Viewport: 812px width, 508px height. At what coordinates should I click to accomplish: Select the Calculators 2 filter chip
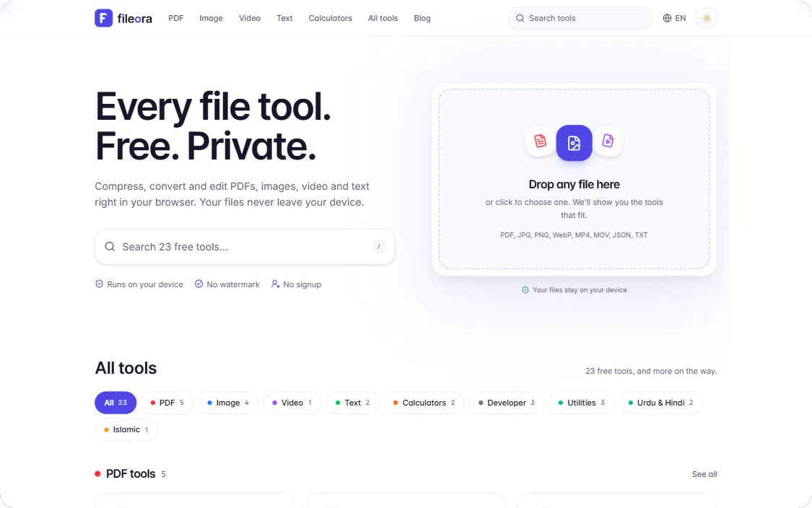click(x=424, y=403)
